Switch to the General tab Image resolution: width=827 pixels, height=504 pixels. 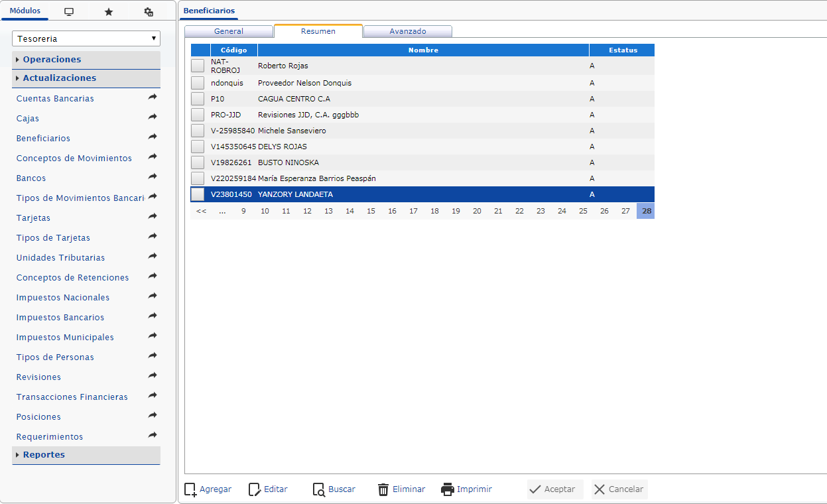coord(229,31)
